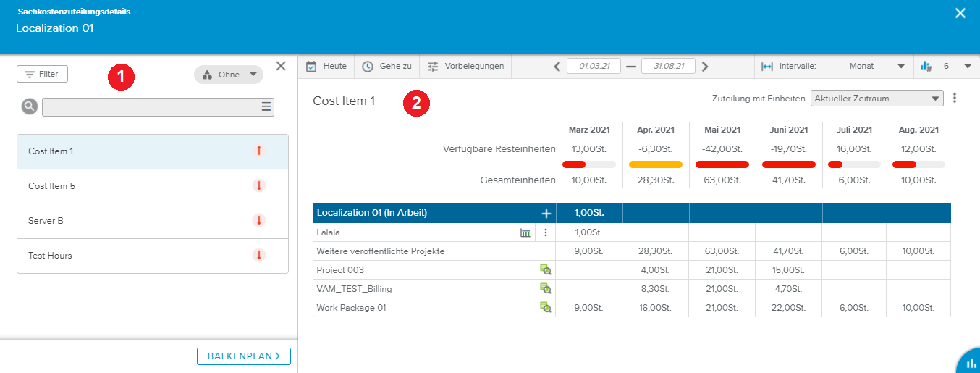
Task: Click the Filter button
Action: click(42, 74)
